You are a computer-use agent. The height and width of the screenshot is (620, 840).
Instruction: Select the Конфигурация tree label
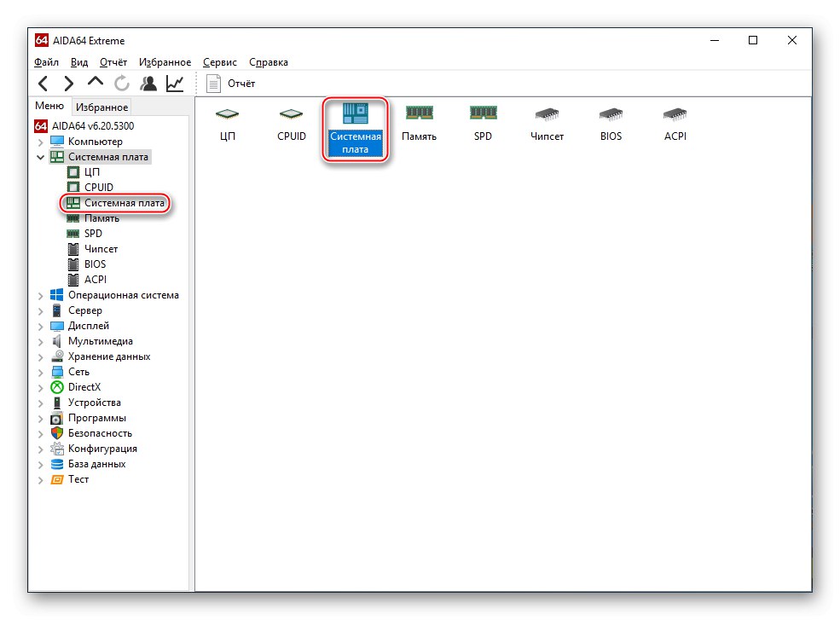point(102,449)
